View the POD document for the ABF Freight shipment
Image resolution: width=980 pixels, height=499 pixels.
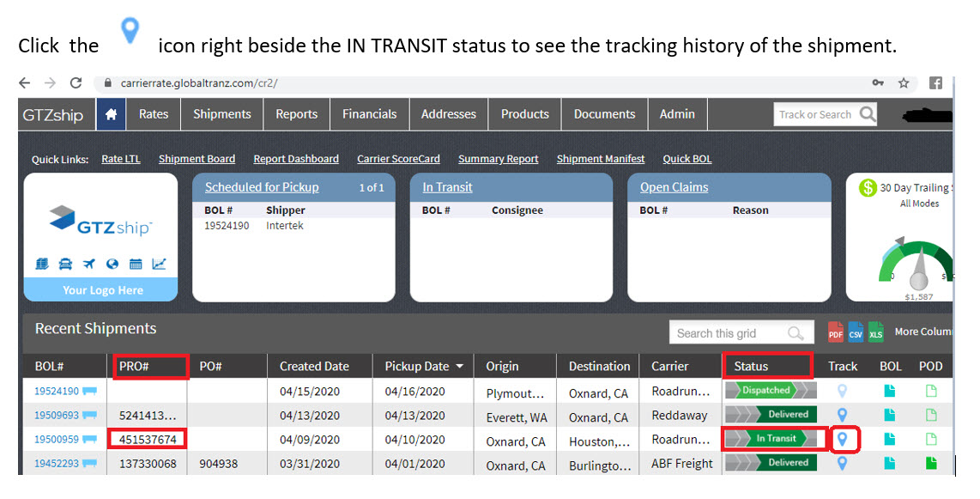click(x=930, y=462)
